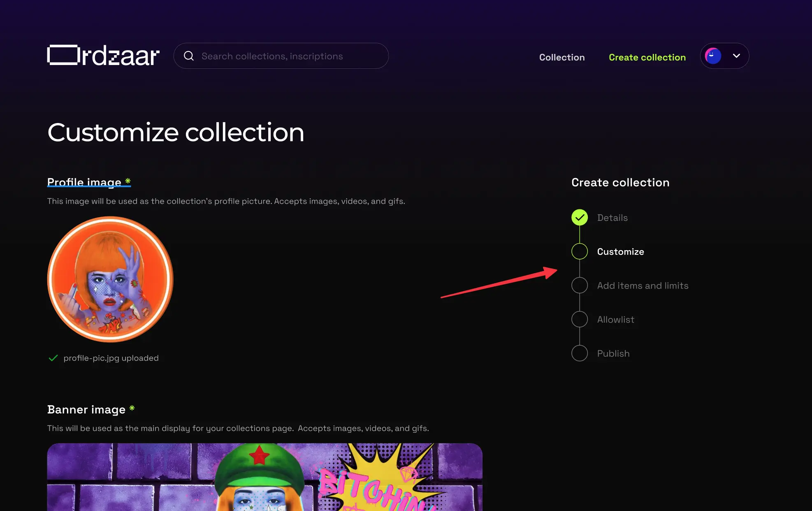Click the Customize step circle

pos(580,251)
